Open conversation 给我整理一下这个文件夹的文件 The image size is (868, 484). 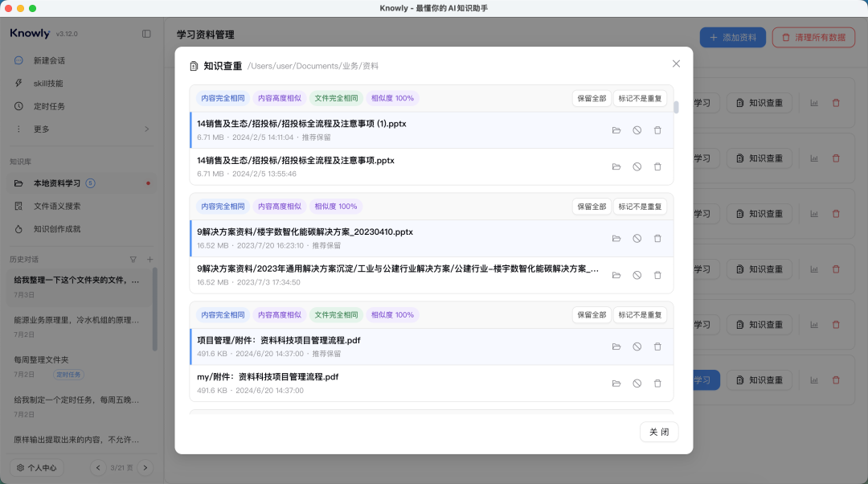[80, 287]
